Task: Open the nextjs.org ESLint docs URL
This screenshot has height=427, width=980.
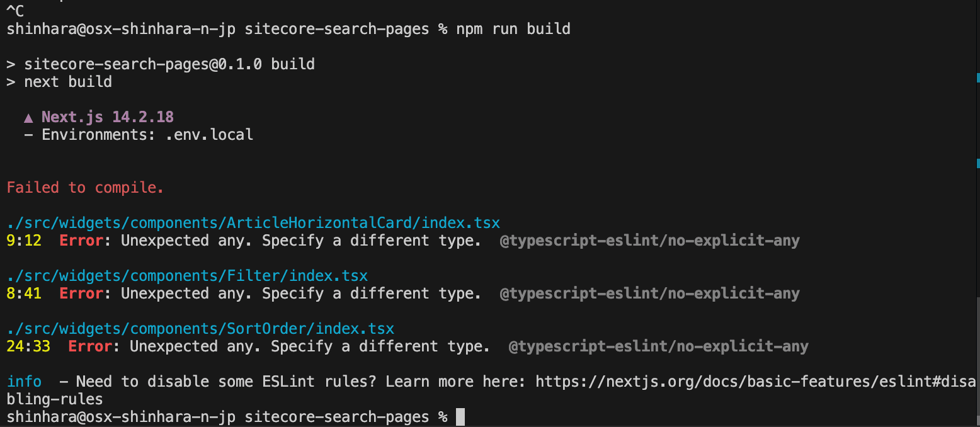Action: coord(755,382)
